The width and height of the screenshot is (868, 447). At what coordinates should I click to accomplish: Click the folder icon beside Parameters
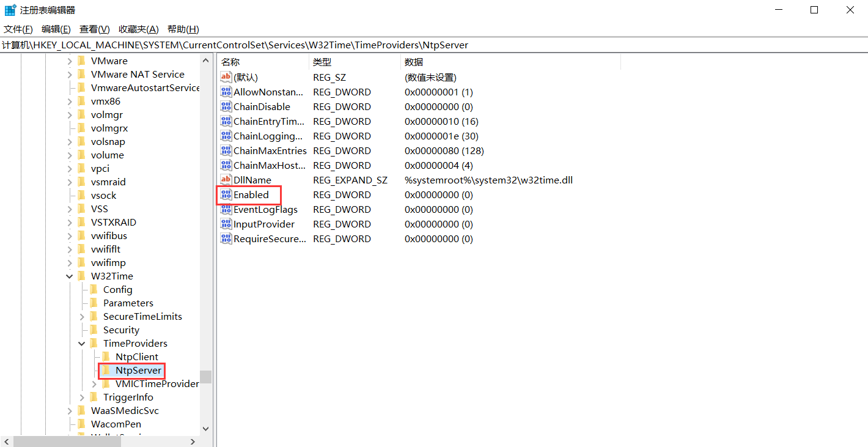point(94,303)
